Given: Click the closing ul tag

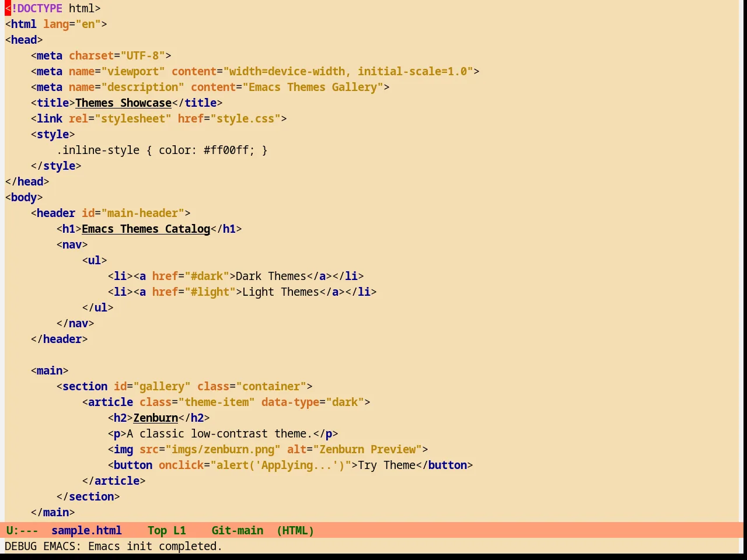Looking at the screenshot, I should pos(98,307).
